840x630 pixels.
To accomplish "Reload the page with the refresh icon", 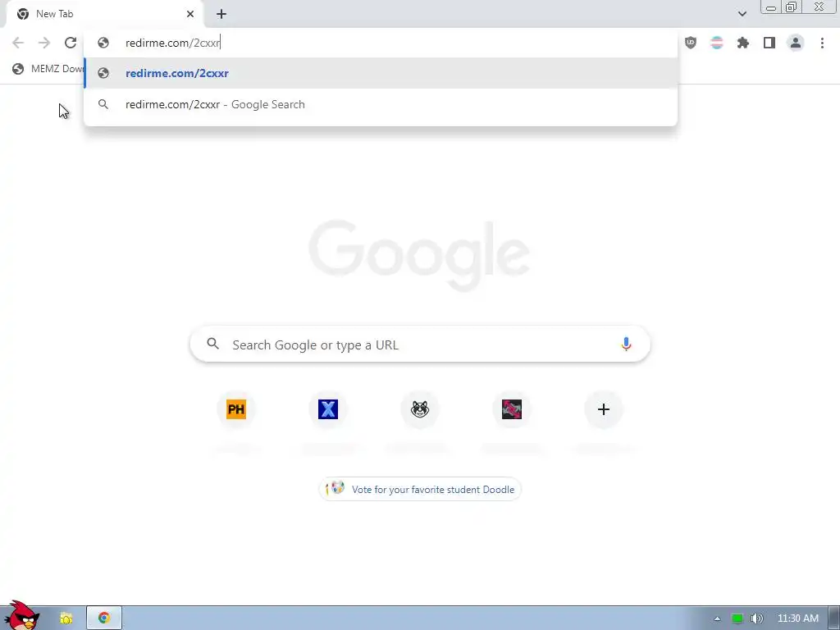I will pos(71,43).
